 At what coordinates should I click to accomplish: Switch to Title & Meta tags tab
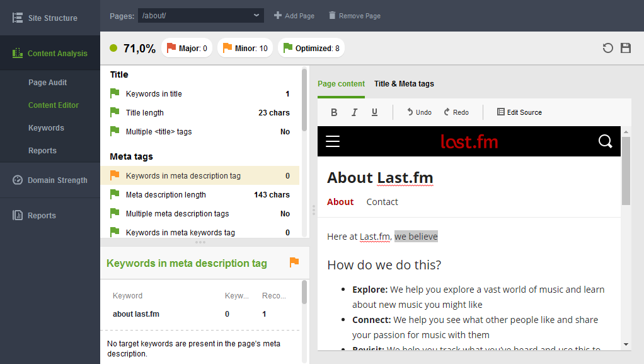pyautogui.click(x=404, y=84)
